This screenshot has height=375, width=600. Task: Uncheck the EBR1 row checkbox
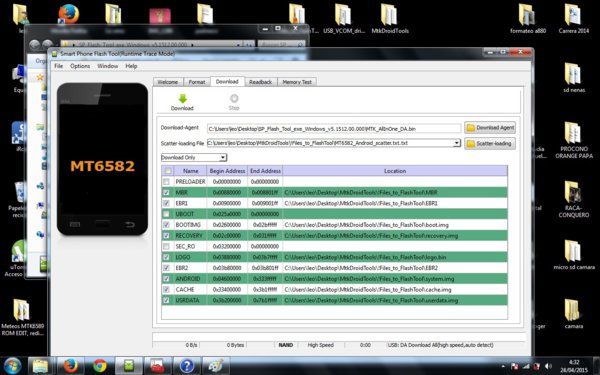[x=166, y=203]
